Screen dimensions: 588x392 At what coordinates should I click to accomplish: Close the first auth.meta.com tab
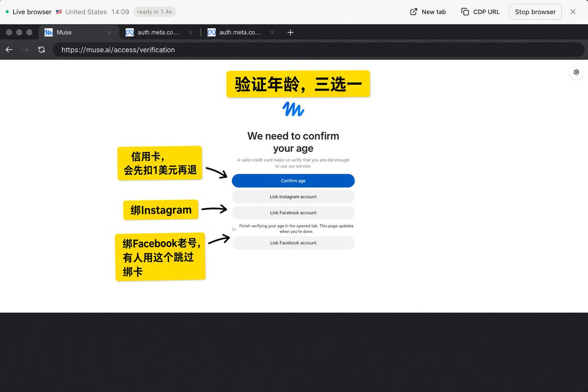[x=191, y=32]
